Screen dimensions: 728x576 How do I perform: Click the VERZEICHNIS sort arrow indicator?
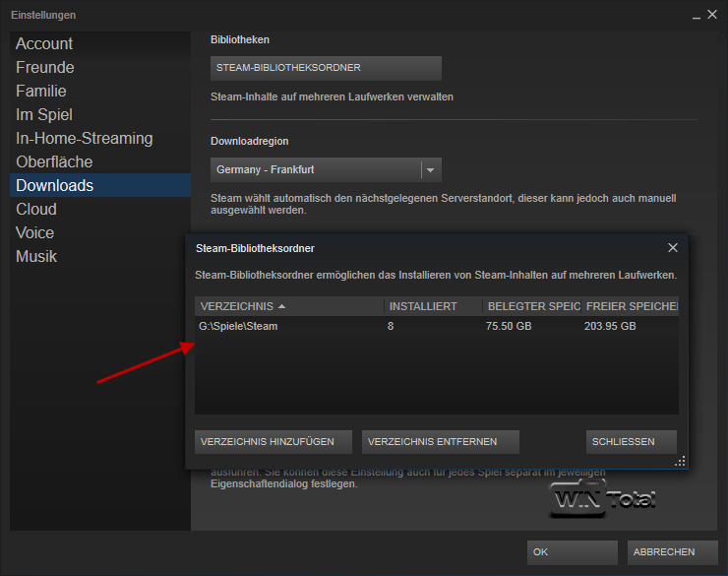click(281, 306)
